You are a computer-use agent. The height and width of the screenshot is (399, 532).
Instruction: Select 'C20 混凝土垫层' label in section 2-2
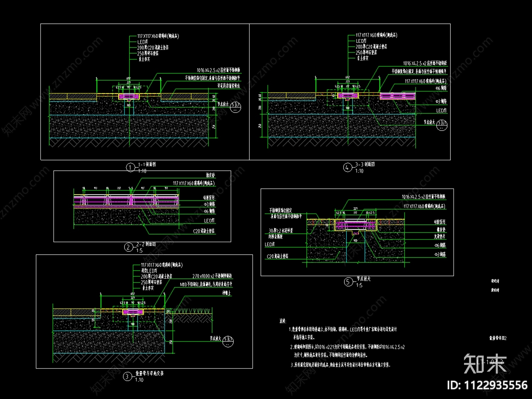click(204, 231)
